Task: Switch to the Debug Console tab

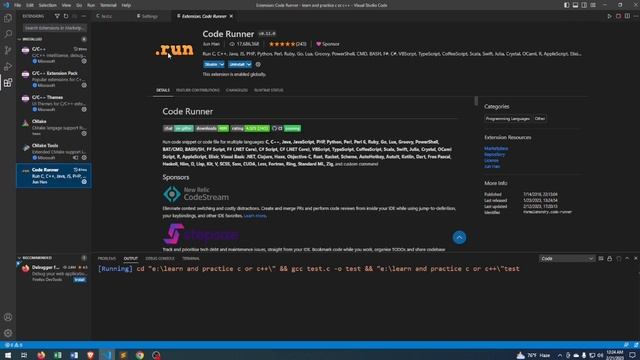Action: 160,259
